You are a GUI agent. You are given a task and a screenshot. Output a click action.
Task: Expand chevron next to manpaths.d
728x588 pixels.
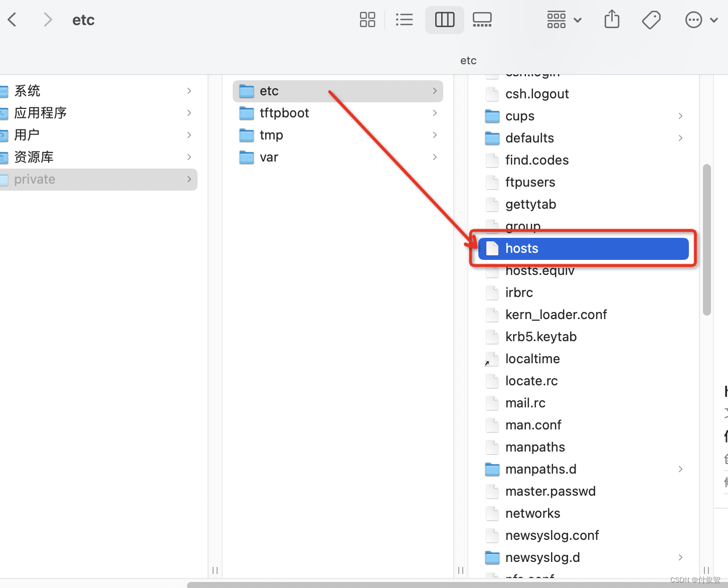tap(680, 469)
